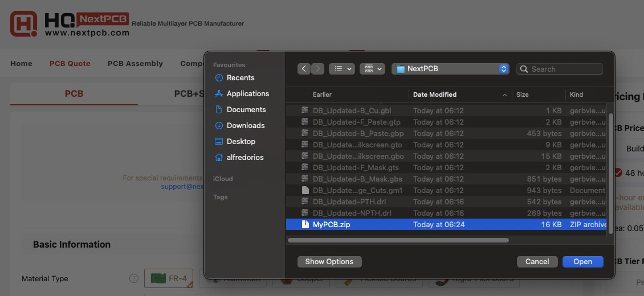This screenshot has width=644, height=296.
Task: Click the Open button
Action: 583,262
